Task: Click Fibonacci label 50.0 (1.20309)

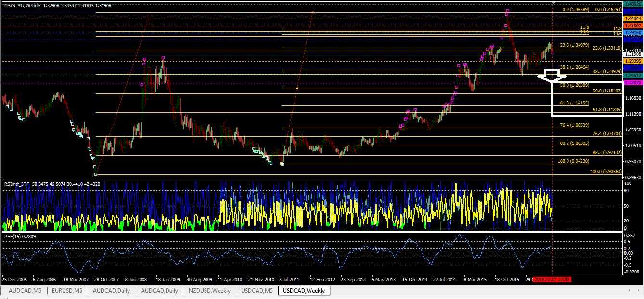Action: 575,85
